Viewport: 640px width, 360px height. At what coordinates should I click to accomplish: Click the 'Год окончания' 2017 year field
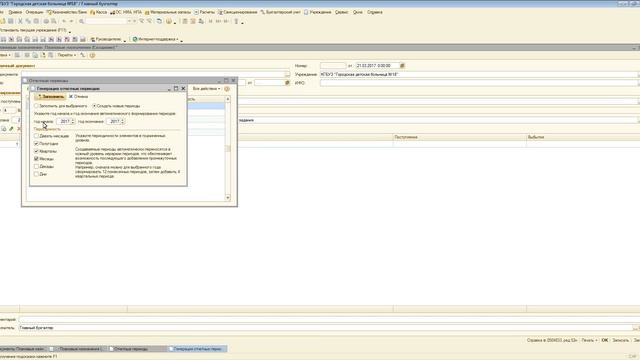point(114,121)
